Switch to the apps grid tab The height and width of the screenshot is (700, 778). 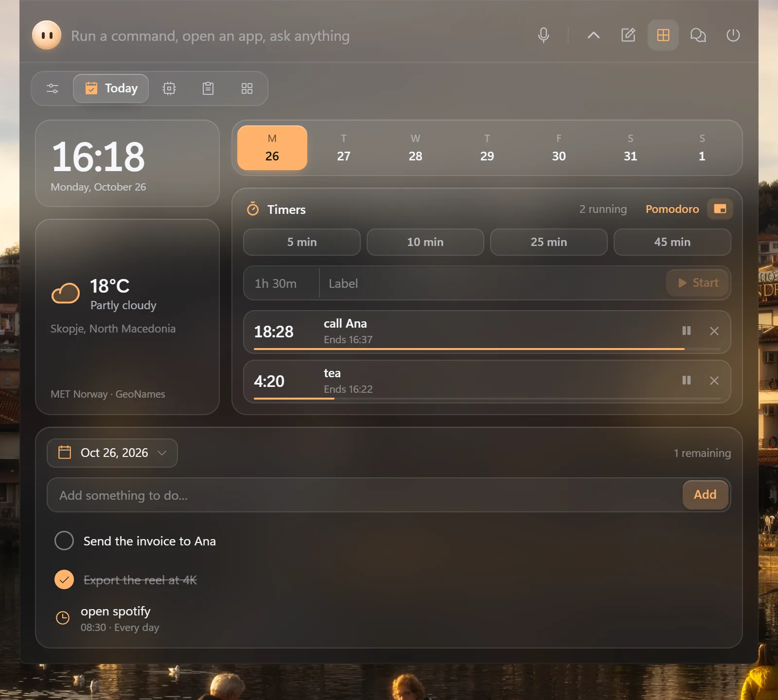pos(247,88)
